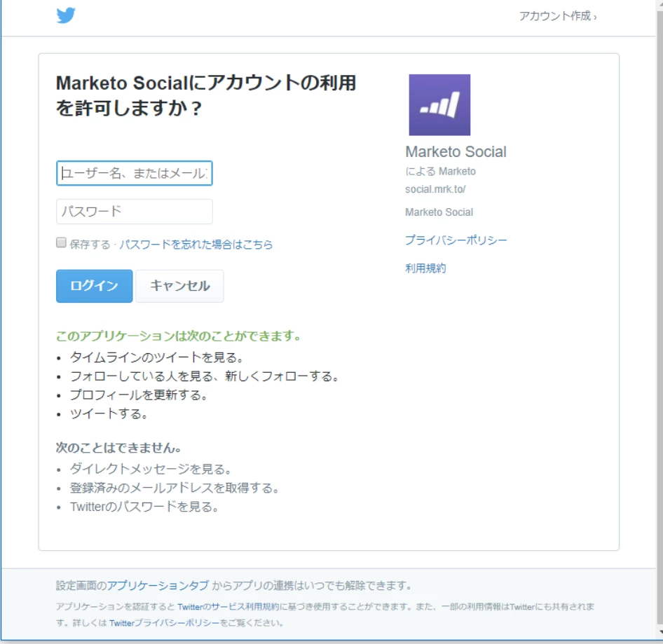Screen dimensions: 663x644
Task: Click the blue ログイン button
Action: click(x=95, y=286)
